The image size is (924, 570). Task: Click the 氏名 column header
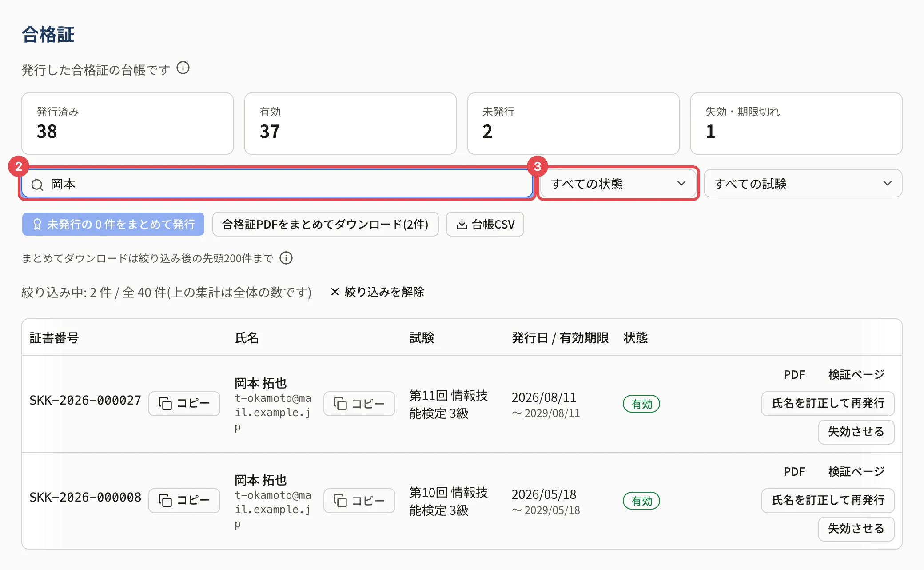coord(247,338)
